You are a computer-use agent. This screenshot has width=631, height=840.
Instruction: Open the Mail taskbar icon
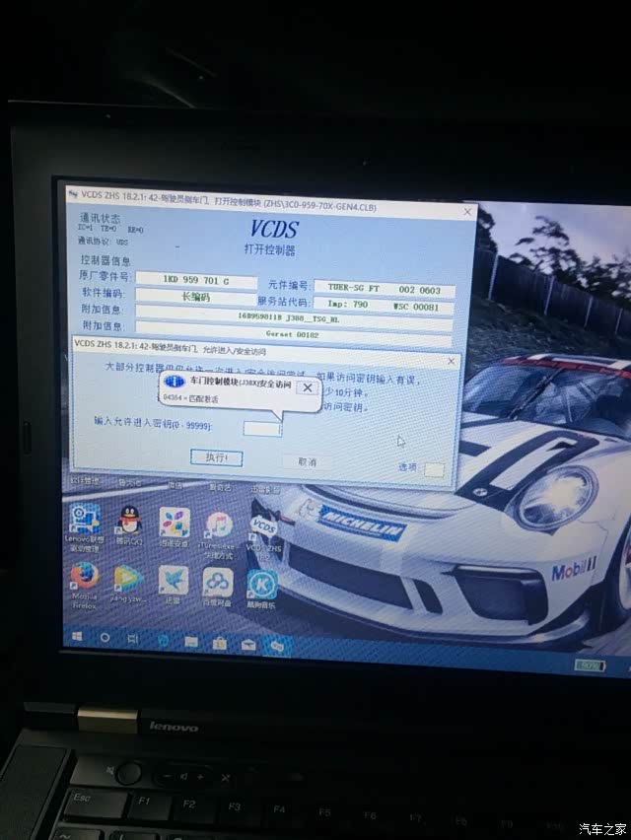point(248,645)
